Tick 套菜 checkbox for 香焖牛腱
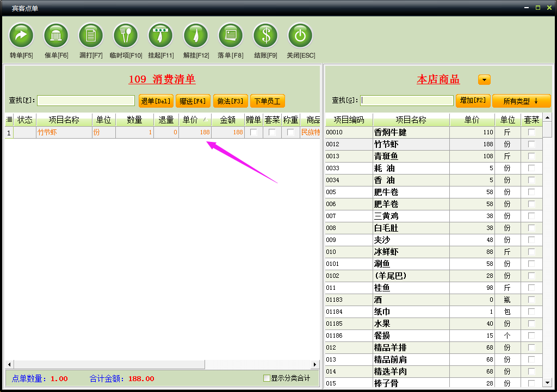Screen dimensions: 557x392 (x=531, y=132)
